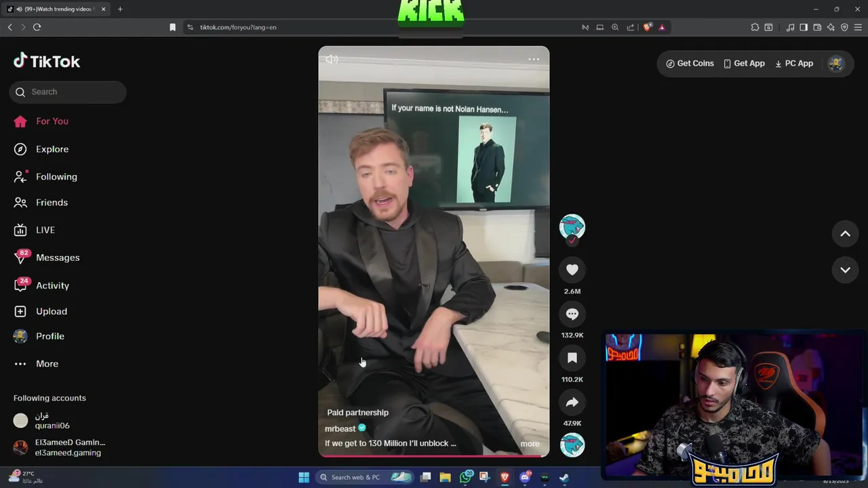The image size is (868, 488).
Task: Go back in the browser
Action: point(9,27)
